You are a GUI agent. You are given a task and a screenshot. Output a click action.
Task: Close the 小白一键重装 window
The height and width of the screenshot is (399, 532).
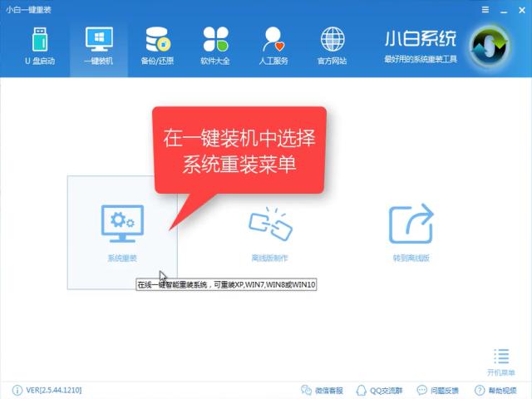522,10
